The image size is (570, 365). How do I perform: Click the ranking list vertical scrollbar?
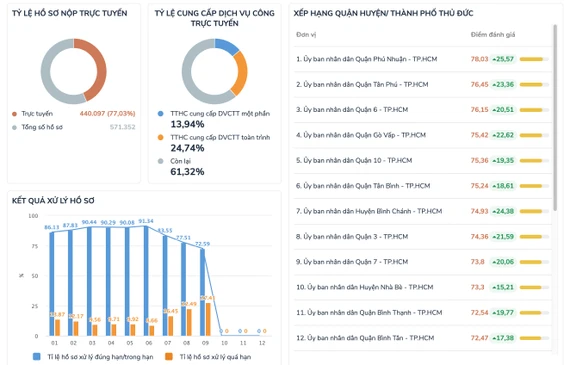click(x=555, y=117)
